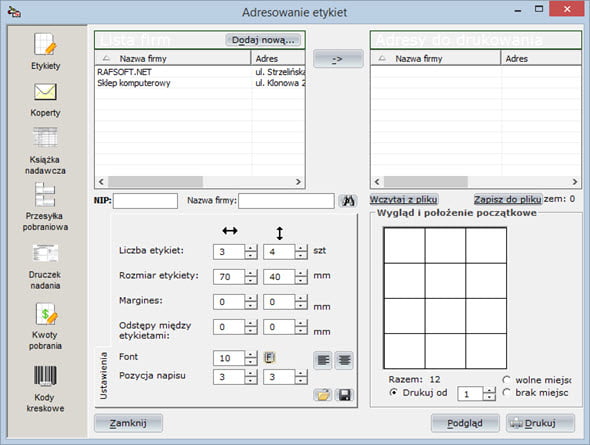Select the brak miejsca radio button
The height and width of the screenshot is (445, 590).
point(507,393)
